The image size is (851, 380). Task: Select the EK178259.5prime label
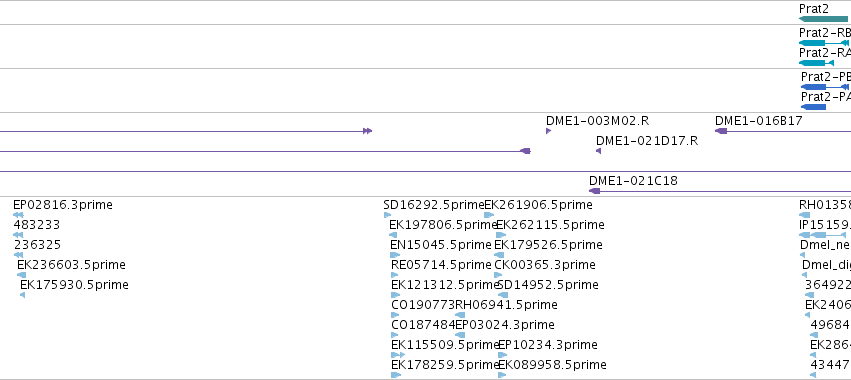(444, 365)
